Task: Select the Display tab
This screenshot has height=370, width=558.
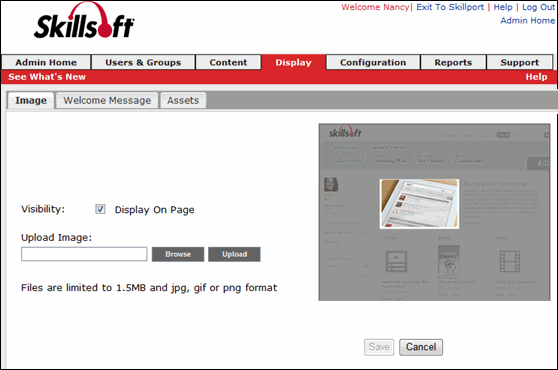Action: click(294, 62)
